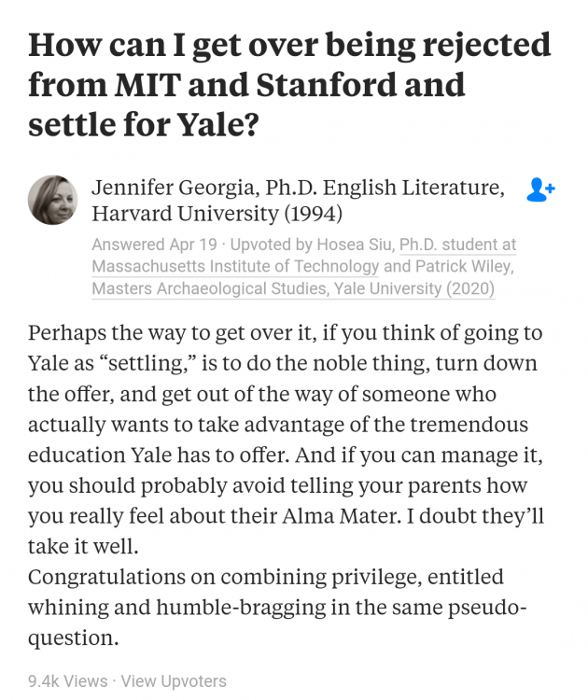
Task: Visit Jennifer Georgia's profile via her name
Action: (x=175, y=188)
